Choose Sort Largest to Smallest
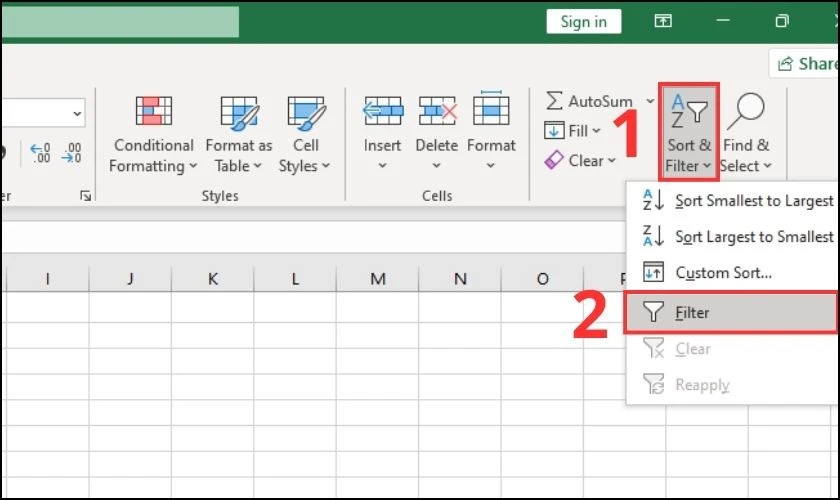Image resolution: width=840 pixels, height=500 pixels. tap(732, 236)
